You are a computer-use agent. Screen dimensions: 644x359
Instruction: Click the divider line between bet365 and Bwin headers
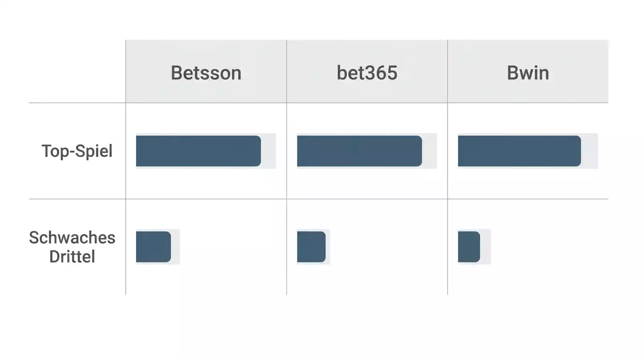(447, 71)
